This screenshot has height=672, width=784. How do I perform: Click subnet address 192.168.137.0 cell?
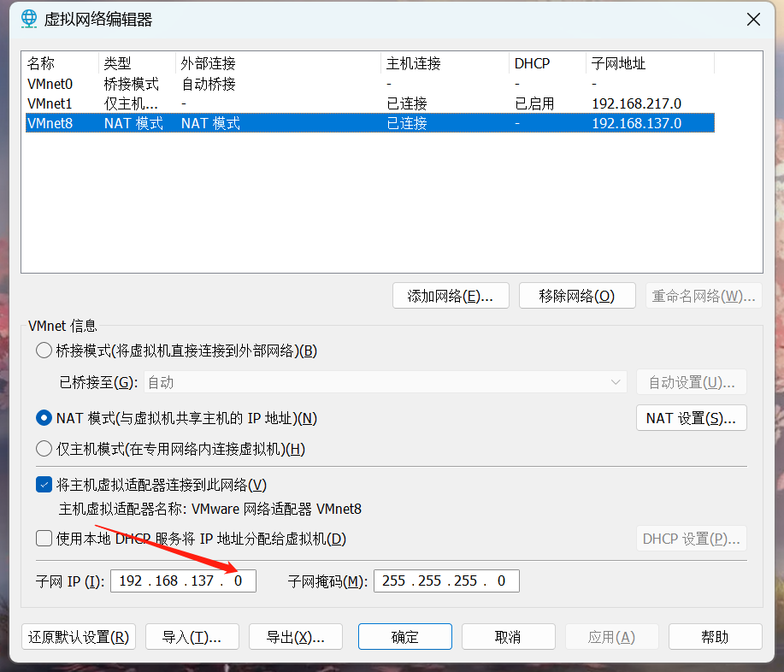coord(636,123)
